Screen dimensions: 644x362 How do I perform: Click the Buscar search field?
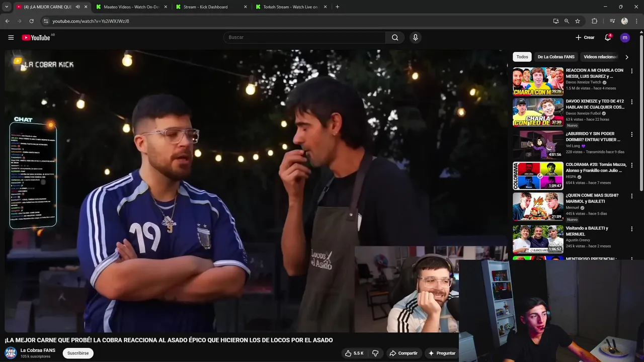[304, 37]
